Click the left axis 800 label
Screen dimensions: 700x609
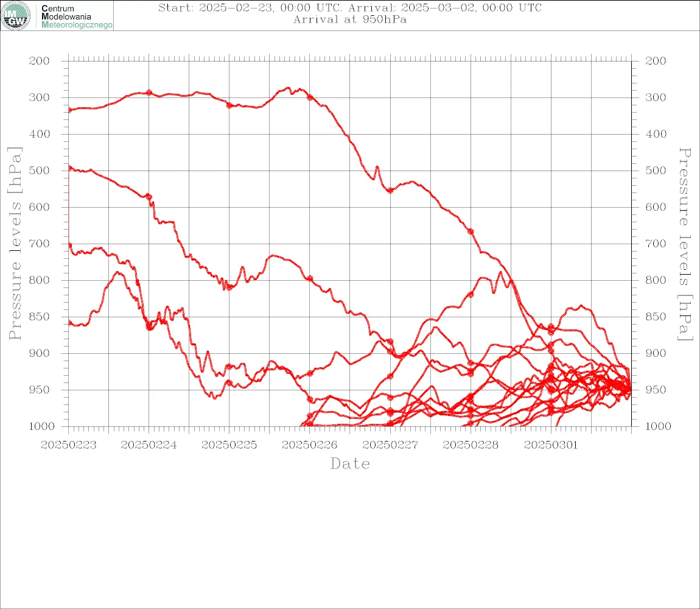click(x=40, y=281)
